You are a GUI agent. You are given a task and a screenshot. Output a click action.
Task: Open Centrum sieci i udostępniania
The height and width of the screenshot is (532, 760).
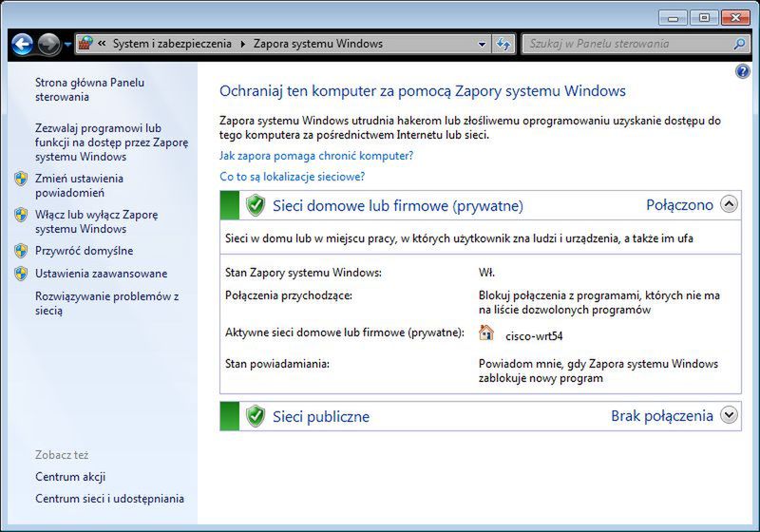[109, 499]
